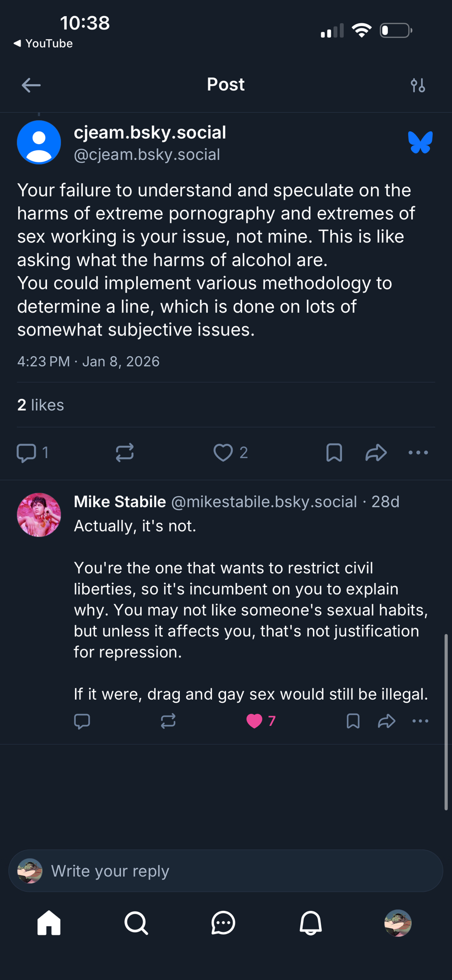Repost Mike Stabile's reply

pyautogui.click(x=168, y=721)
